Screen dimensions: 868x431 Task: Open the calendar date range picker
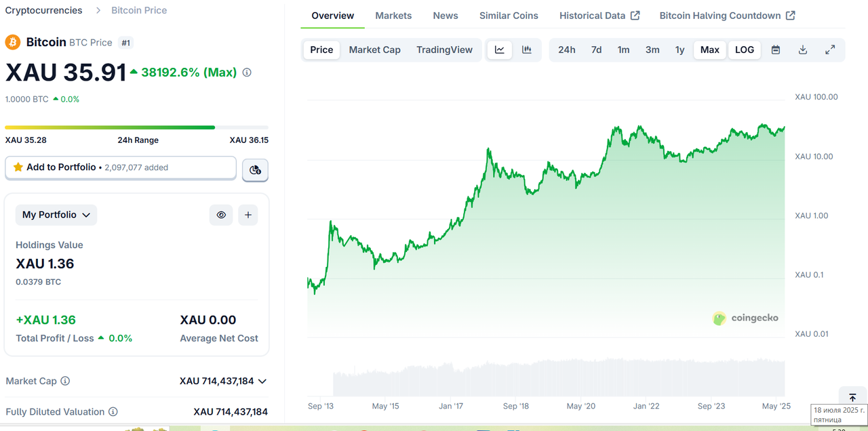pyautogui.click(x=776, y=49)
